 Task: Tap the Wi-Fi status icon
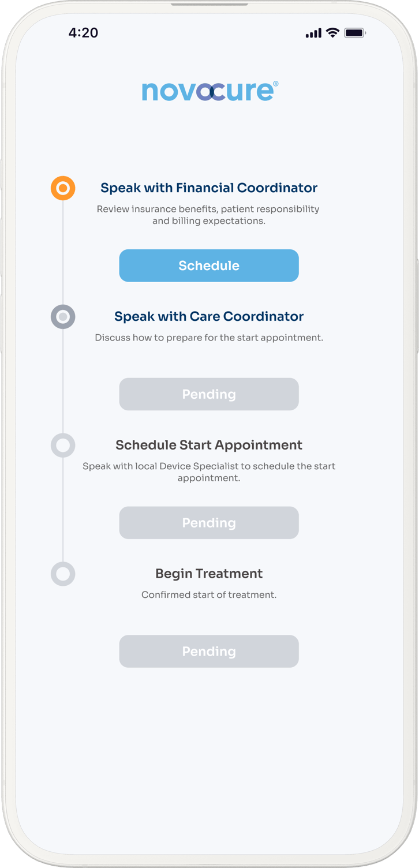[332, 33]
